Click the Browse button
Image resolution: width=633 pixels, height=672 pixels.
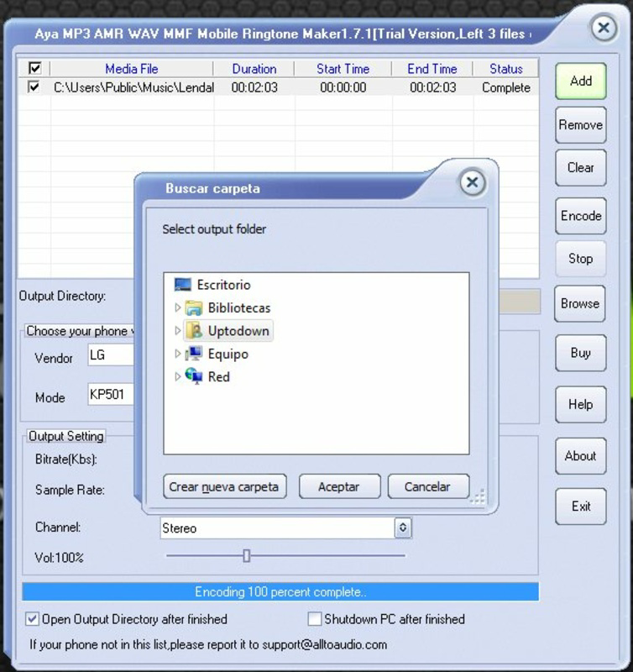coord(580,303)
